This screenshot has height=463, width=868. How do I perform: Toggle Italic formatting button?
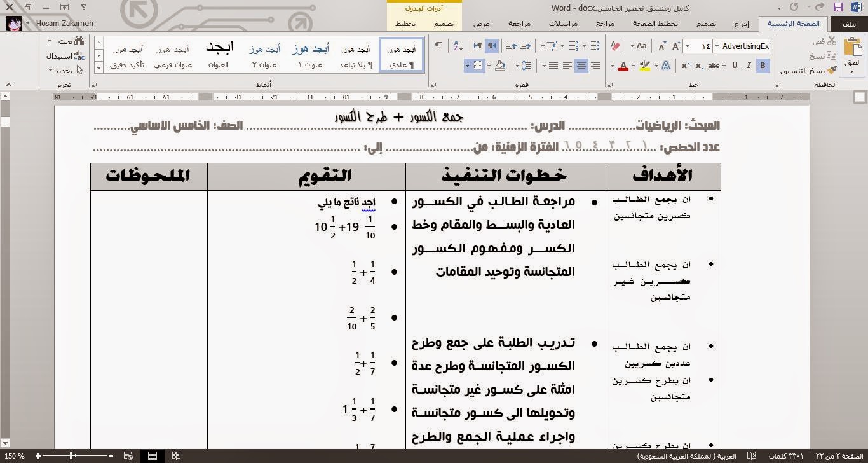tap(749, 66)
